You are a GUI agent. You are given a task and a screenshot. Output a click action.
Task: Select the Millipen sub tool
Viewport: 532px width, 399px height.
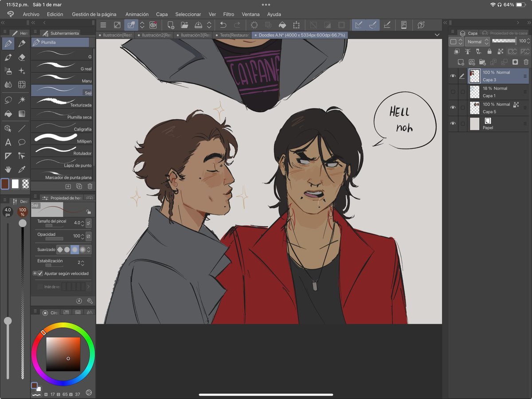click(62, 139)
